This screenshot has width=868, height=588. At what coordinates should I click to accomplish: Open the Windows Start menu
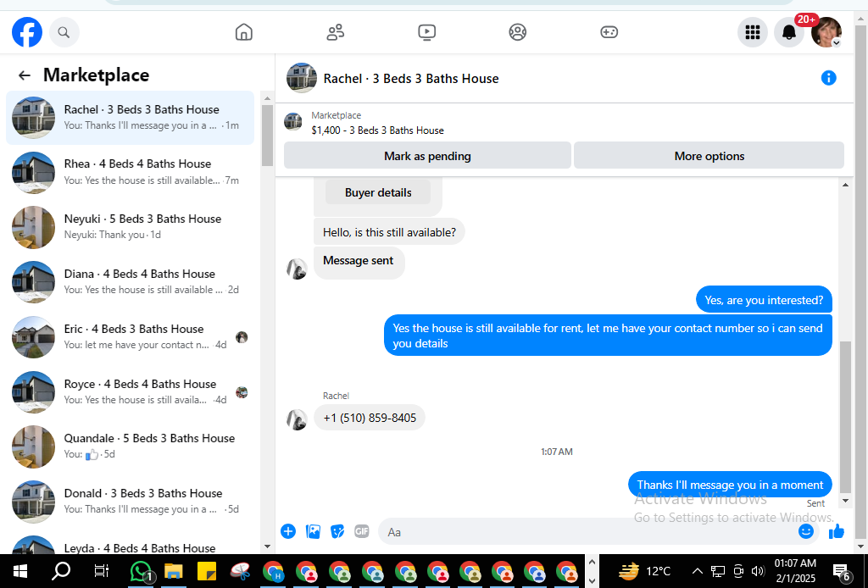click(20, 571)
